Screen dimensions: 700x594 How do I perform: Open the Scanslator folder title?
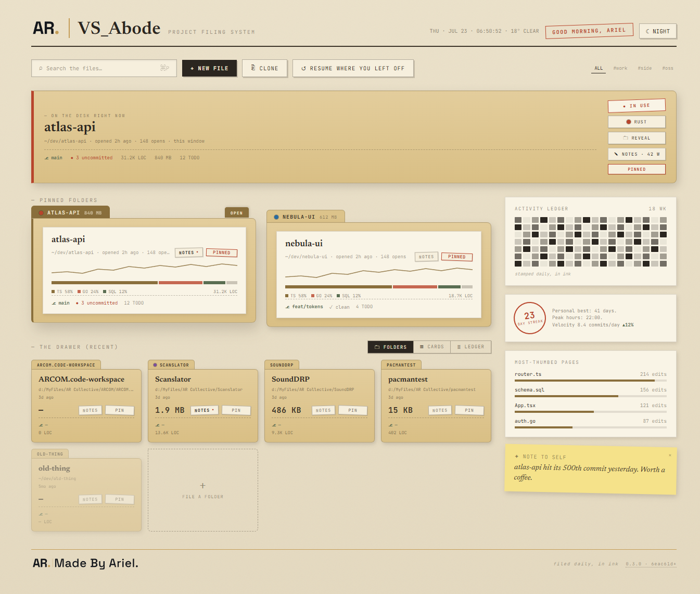[173, 379]
